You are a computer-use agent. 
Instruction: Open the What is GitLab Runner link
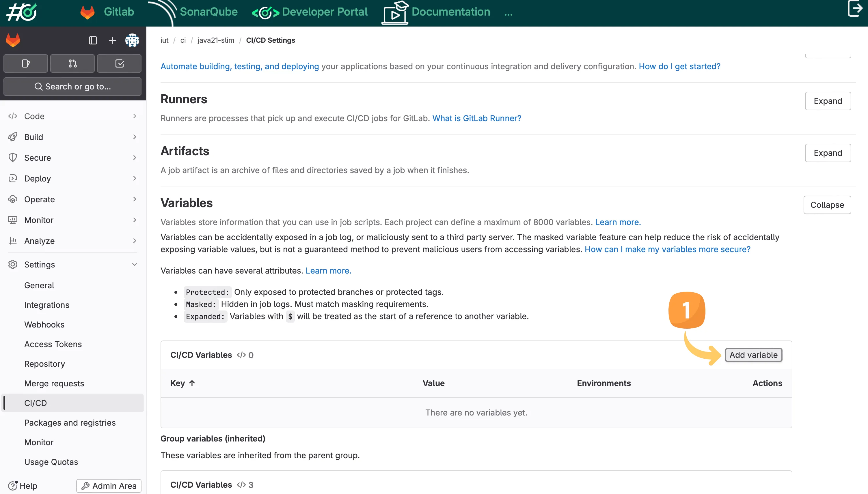(x=476, y=118)
